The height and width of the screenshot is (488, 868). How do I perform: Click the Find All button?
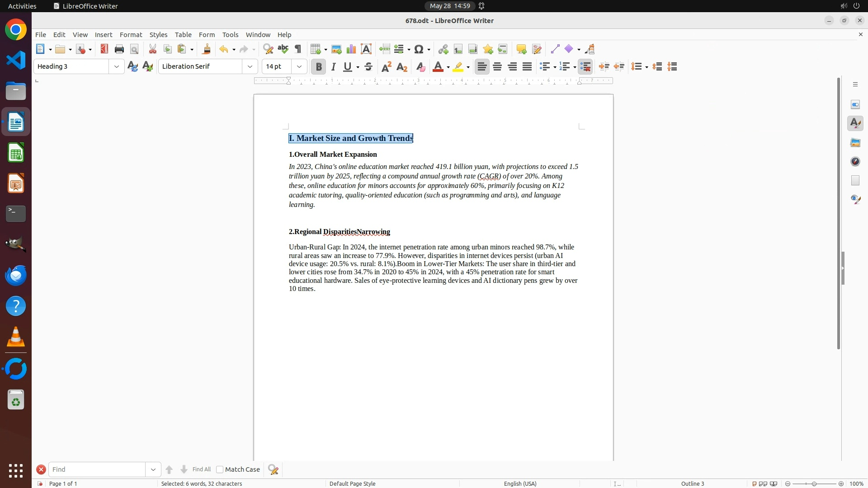(x=201, y=469)
